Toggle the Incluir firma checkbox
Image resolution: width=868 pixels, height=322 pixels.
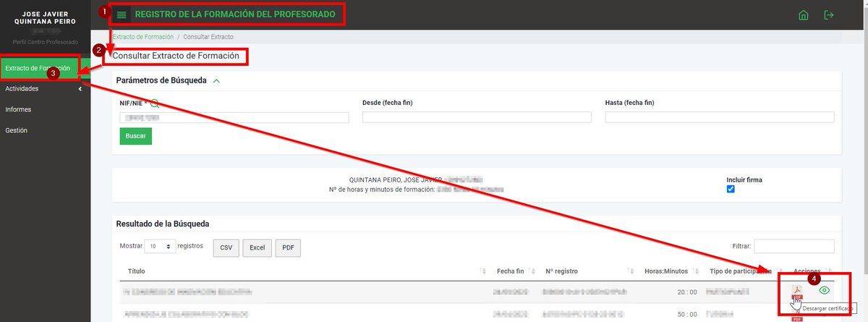pos(731,189)
